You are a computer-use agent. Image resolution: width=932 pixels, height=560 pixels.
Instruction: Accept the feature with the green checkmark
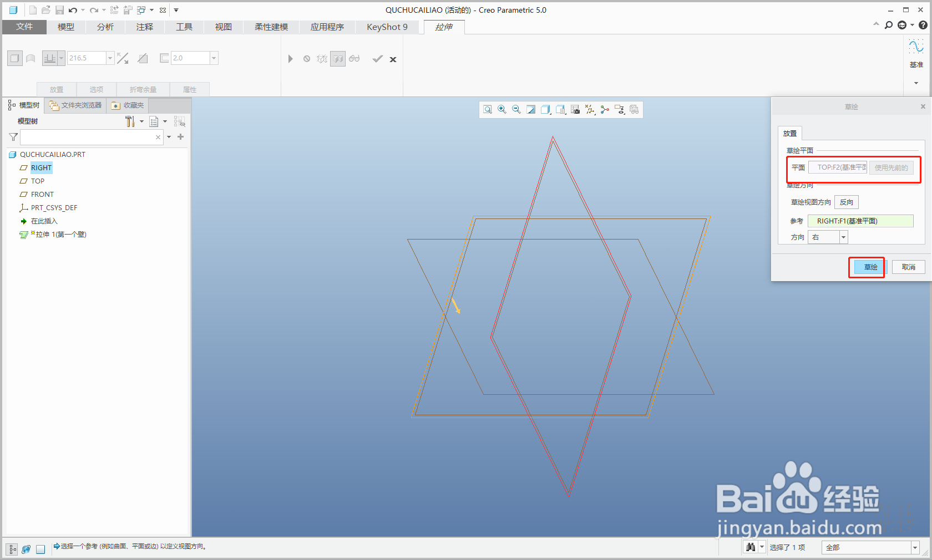tap(378, 59)
